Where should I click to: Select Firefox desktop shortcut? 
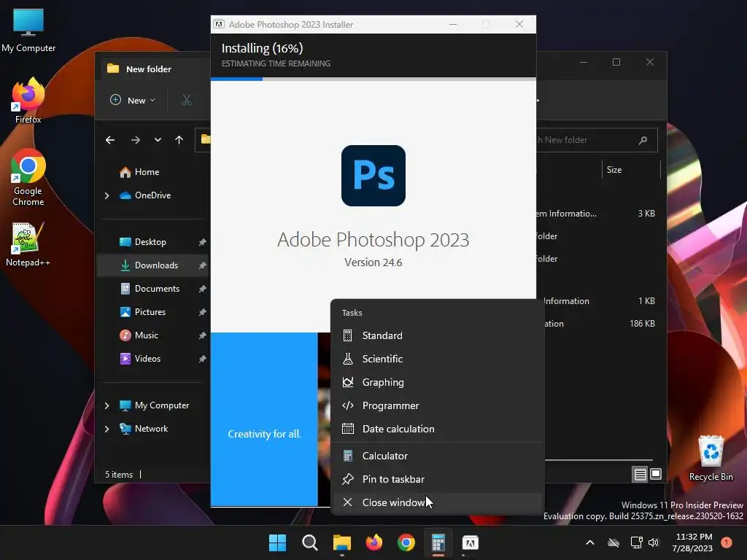tap(28, 101)
